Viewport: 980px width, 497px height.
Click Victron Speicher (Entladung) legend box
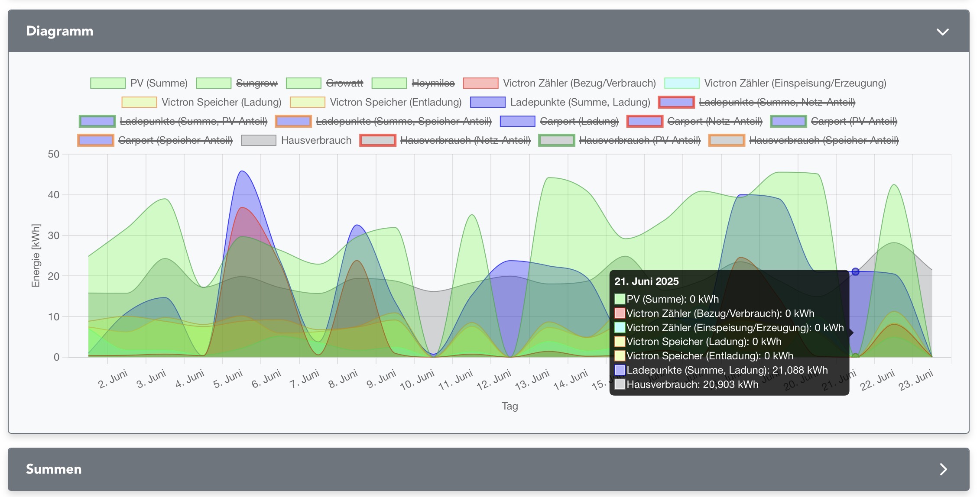308,102
